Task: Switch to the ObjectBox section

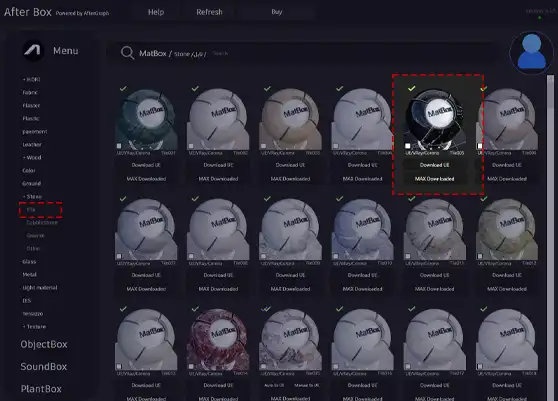Action: coord(44,344)
